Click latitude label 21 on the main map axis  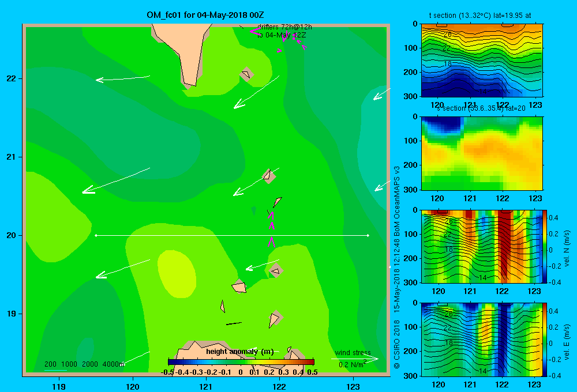pos(12,157)
